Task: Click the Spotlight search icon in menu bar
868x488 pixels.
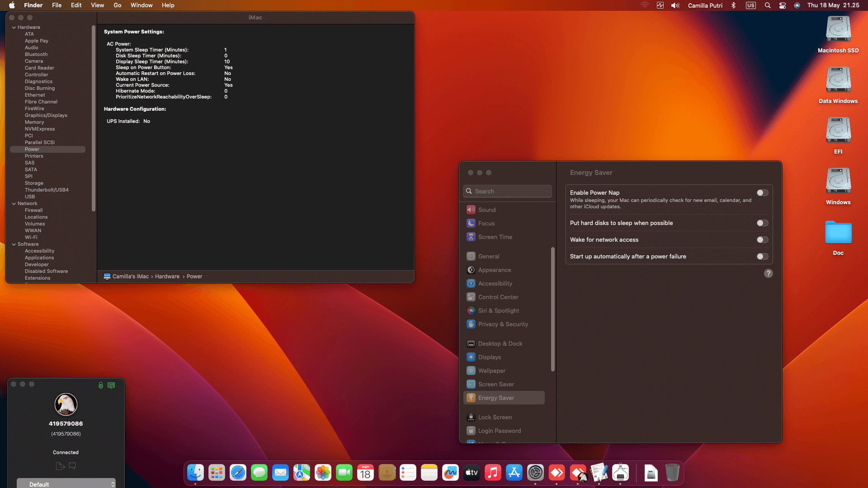Action: pos(768,5)
